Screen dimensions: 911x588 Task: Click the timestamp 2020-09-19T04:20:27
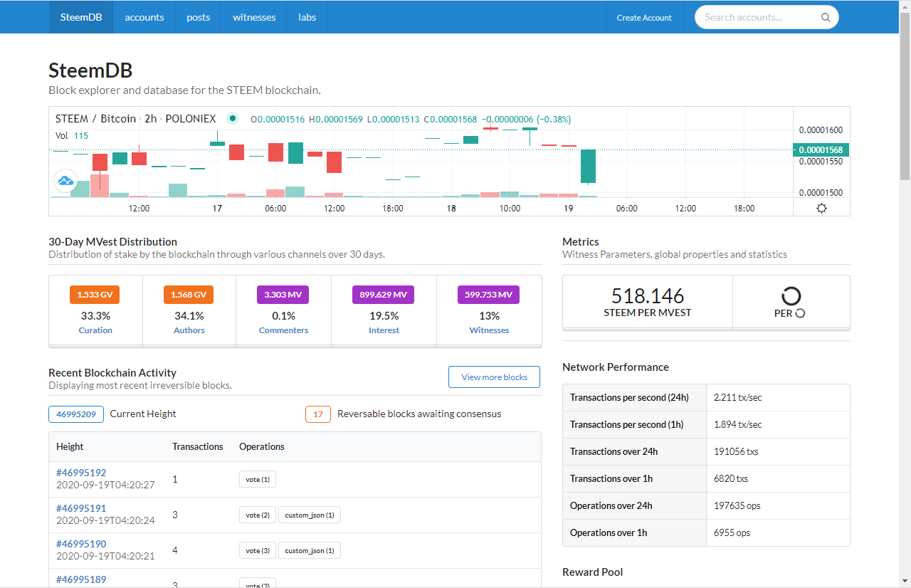(x=105, y=485)
